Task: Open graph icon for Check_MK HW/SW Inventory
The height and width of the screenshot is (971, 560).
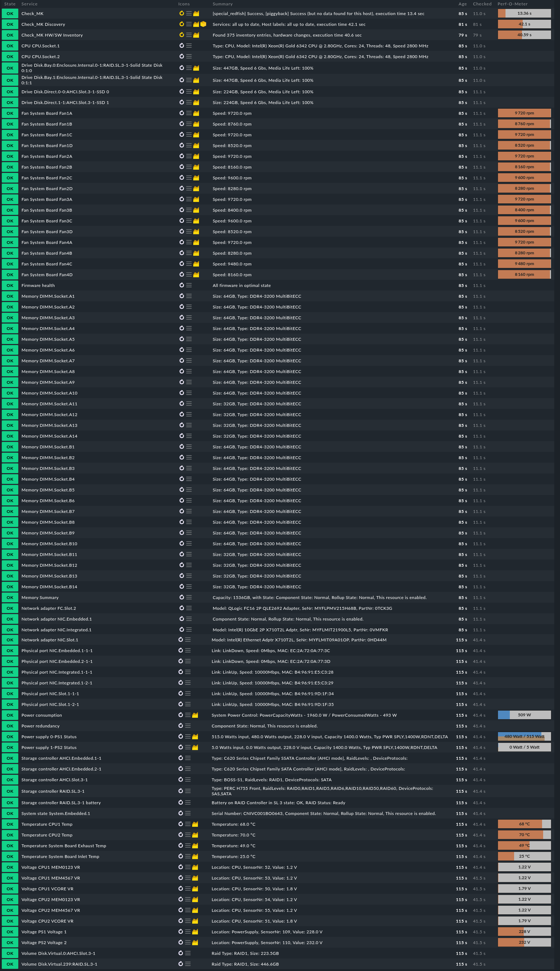Action: tap(196, 35)
